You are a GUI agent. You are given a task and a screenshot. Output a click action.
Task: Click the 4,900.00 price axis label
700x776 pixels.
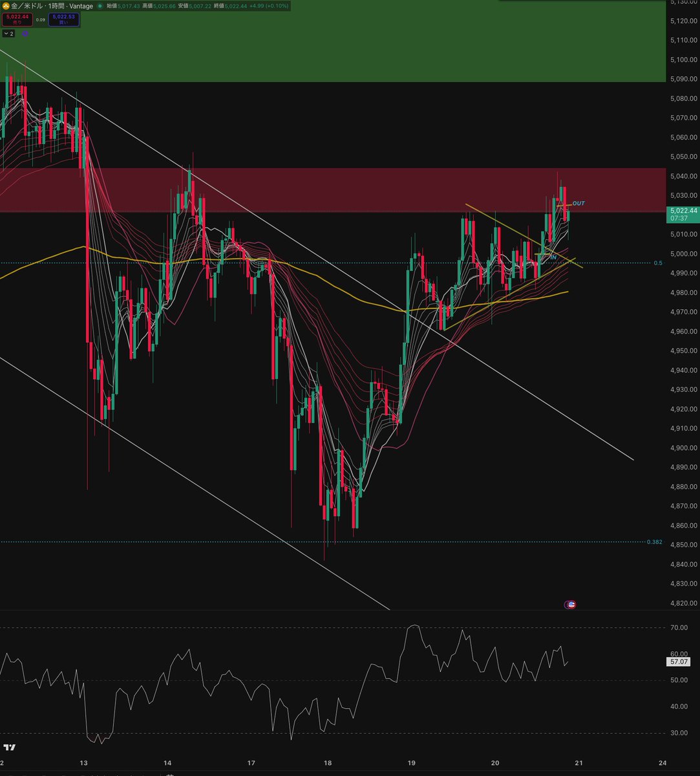[683, 447]
